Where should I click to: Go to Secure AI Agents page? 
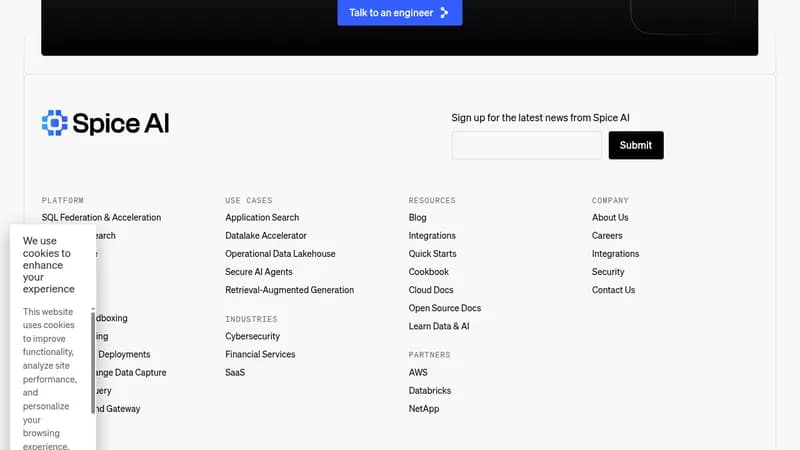click(x=259, y=272)
